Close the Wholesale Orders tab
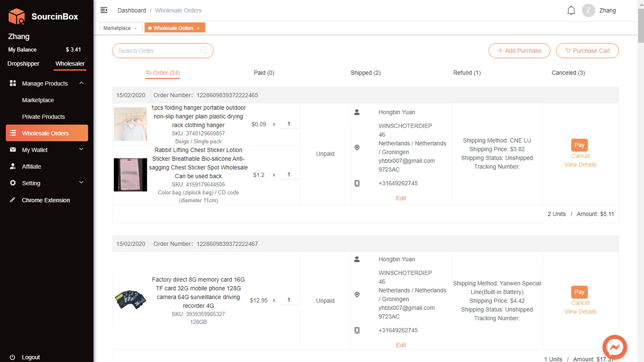The height and width of the screenshot is (362, 644). (x=198, y=28)
